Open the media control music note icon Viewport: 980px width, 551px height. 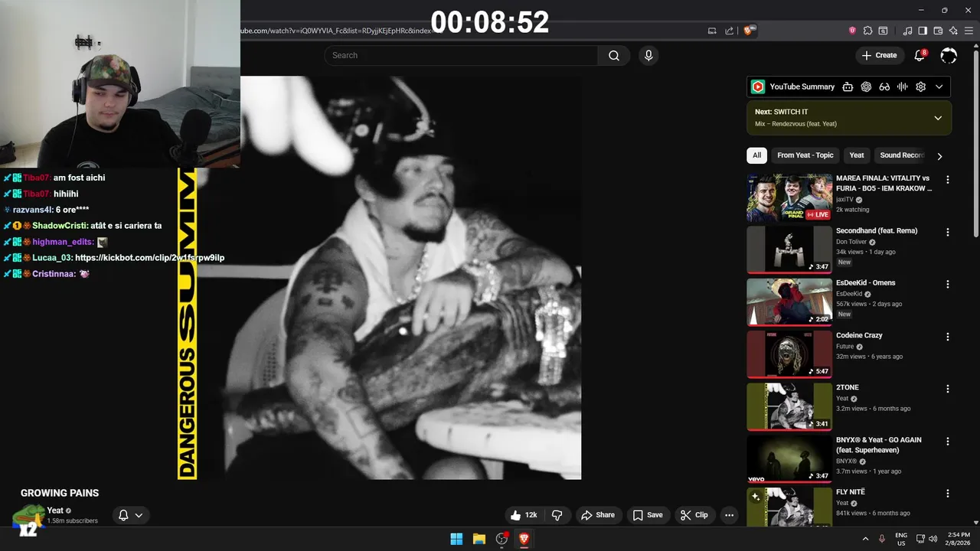point(907,31)
